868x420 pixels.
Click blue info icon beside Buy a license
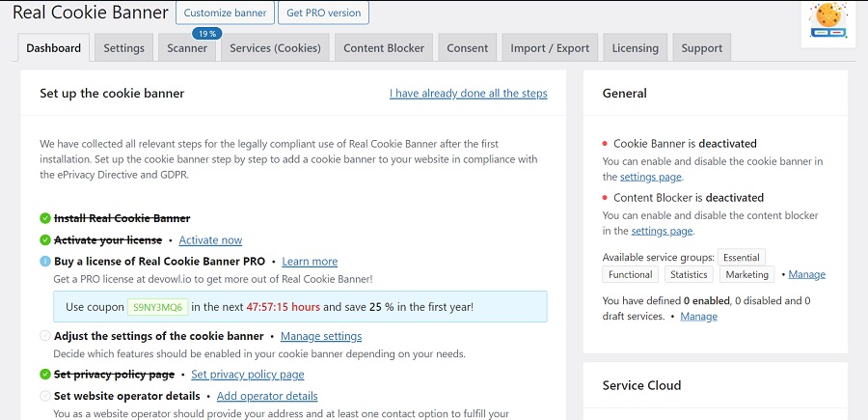[45, 262]
